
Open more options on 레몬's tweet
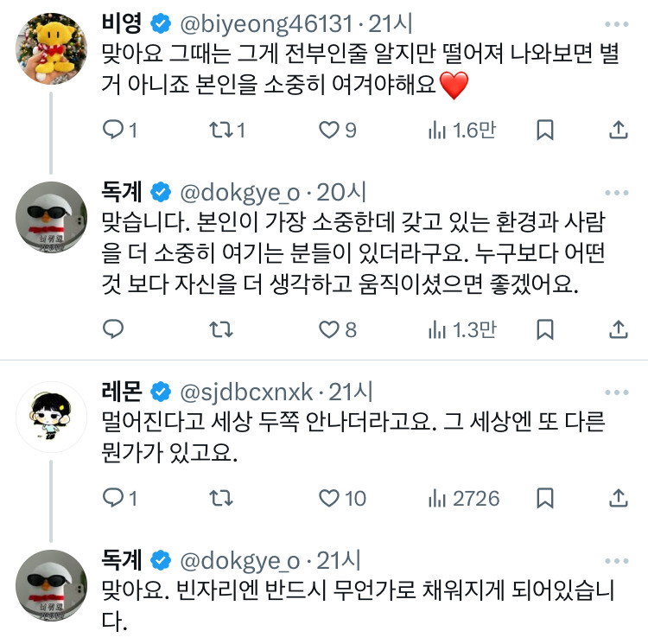(617, 392)
